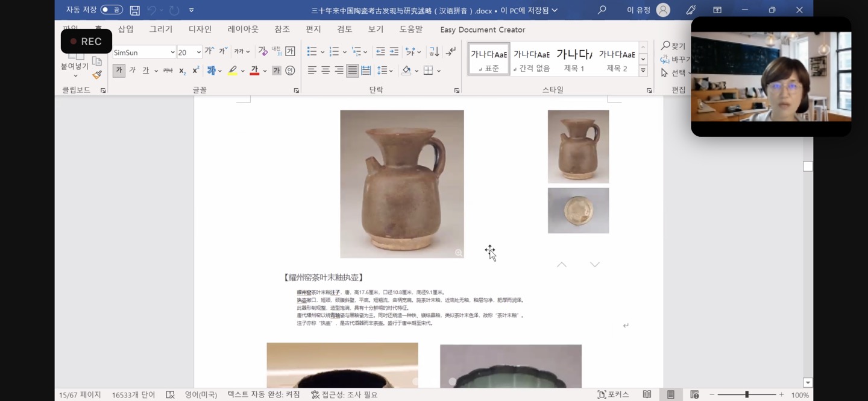This screenshot has height=401, width=868.
Task: Click the Save icon in title bar
Action: [135, 10]
